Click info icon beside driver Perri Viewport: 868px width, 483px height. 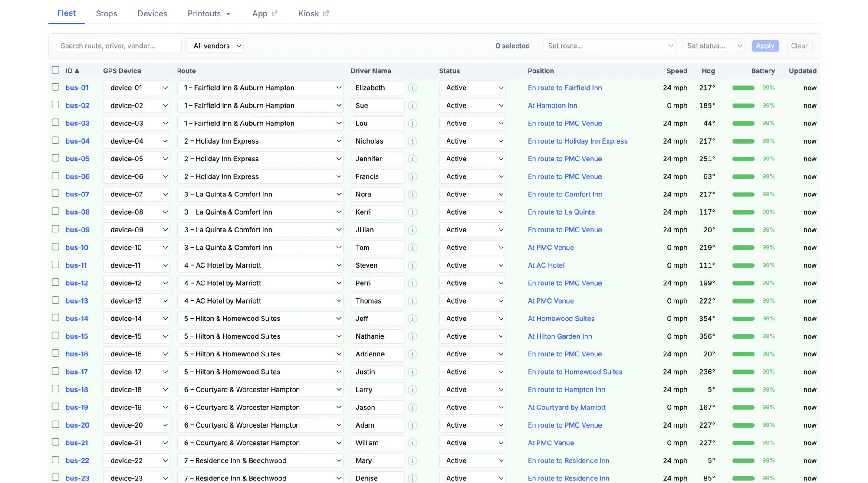tap(412, 283)
